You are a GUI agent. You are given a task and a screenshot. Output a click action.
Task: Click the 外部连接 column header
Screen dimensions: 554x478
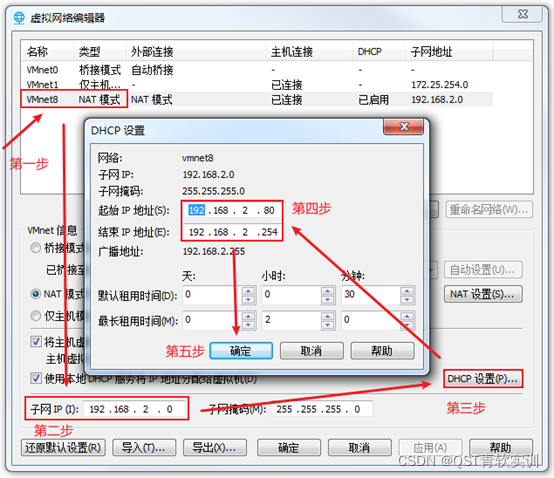coord(196,52)
